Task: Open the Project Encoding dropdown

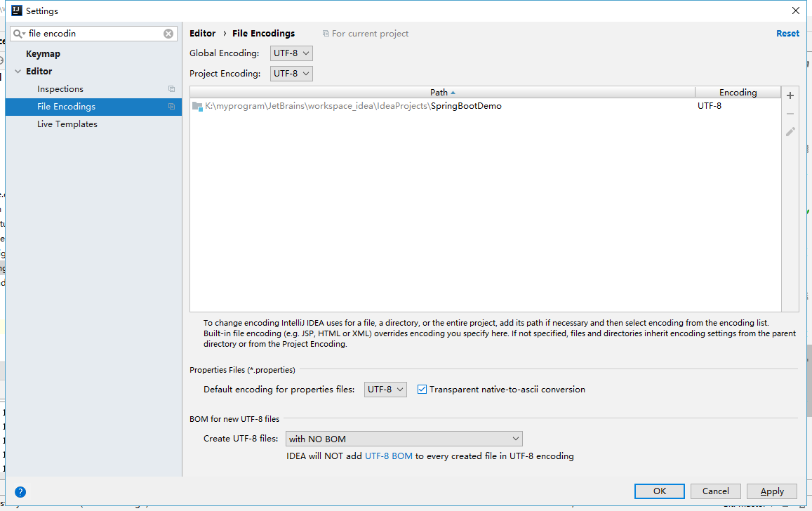Action: tap(291, 74)
